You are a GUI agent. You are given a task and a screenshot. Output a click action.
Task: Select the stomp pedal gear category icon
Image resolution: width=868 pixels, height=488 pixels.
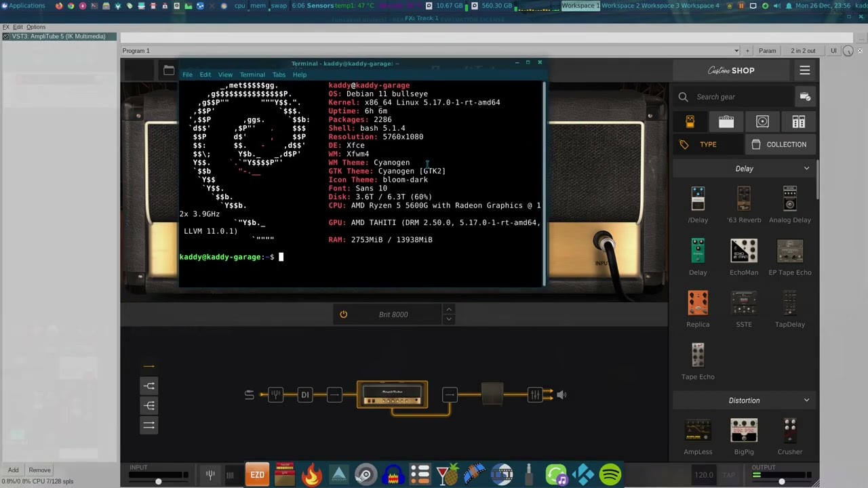690,121
